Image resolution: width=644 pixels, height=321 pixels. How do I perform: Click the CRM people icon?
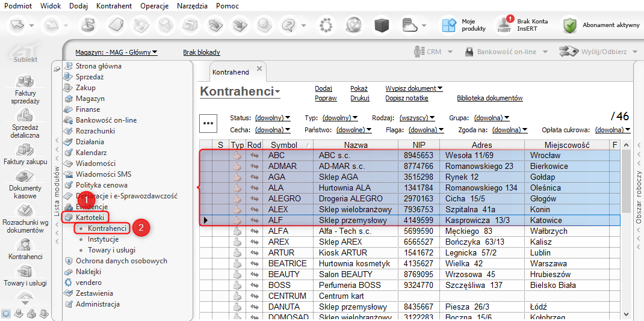pos(419,52)
